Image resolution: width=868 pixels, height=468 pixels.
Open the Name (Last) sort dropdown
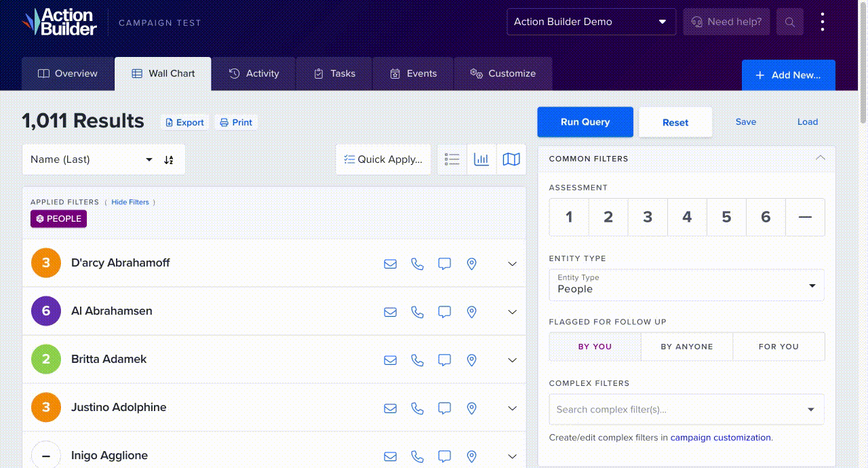click(92, 159)
